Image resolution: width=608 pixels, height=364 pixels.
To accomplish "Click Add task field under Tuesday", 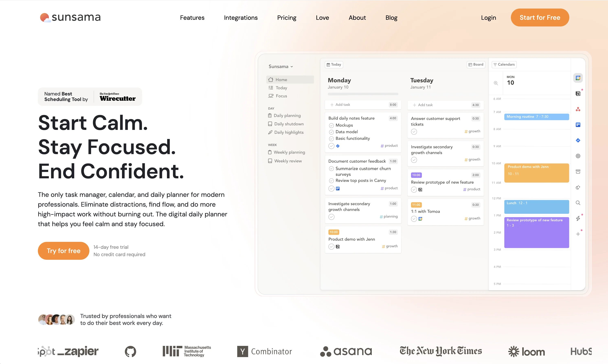I will tap(445, 105).
